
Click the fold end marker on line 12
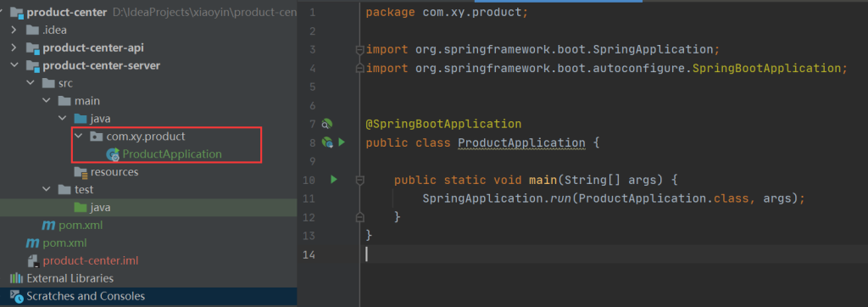coord(359,216)
